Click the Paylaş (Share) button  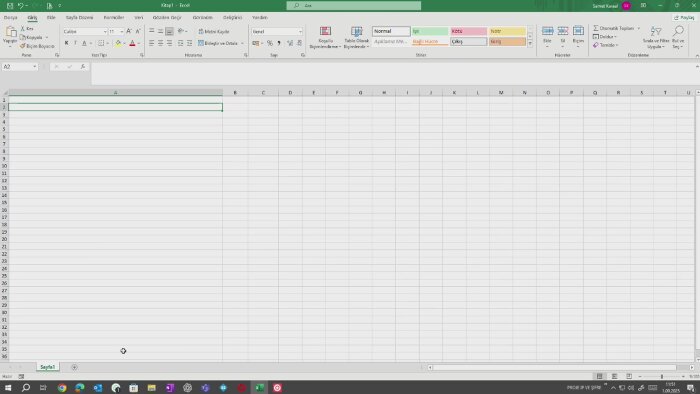pos(684,17)
